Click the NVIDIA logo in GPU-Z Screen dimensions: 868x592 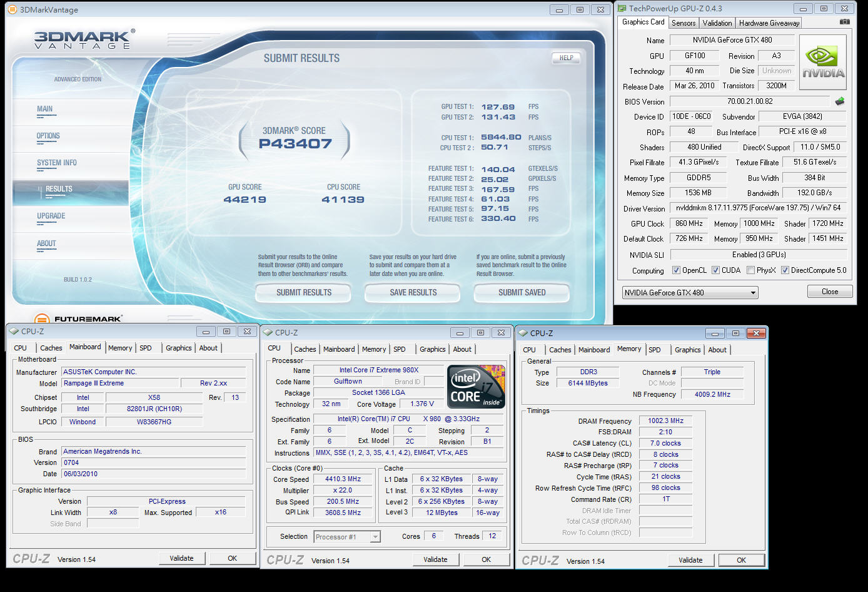(x=823, y=63)
